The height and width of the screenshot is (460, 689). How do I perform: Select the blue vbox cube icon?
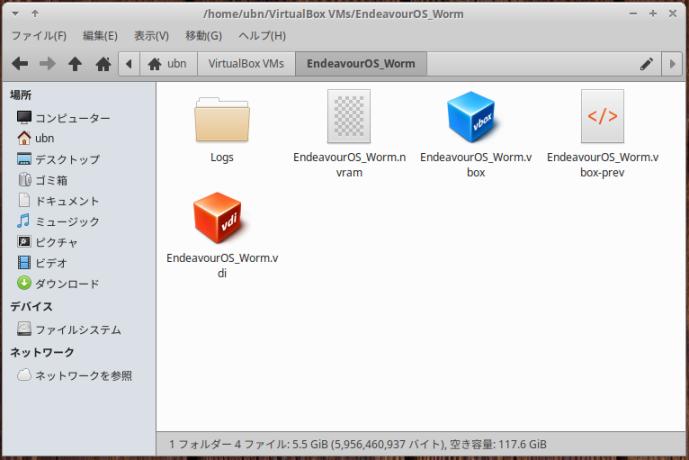(472, 117)
